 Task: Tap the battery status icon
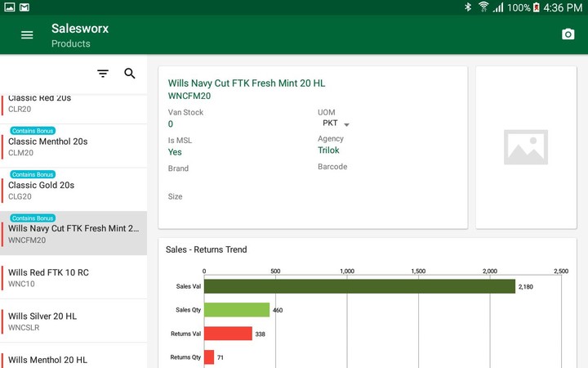536,7
